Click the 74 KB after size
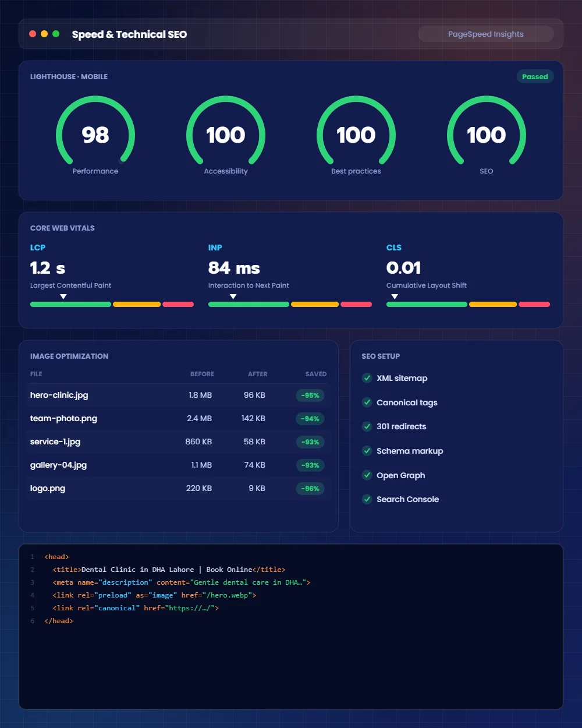The height and width of the screenshot is (728, 582). (255, 465)
